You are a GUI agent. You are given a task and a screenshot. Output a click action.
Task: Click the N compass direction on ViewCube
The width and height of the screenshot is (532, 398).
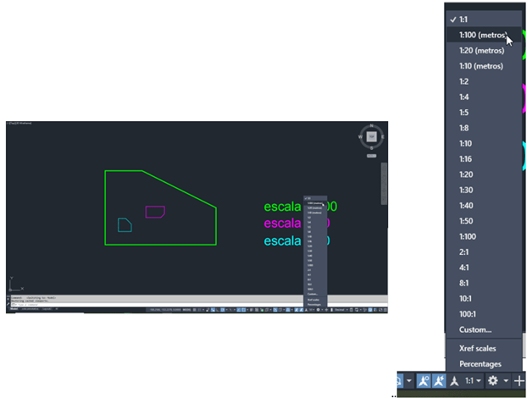point(371,125)
